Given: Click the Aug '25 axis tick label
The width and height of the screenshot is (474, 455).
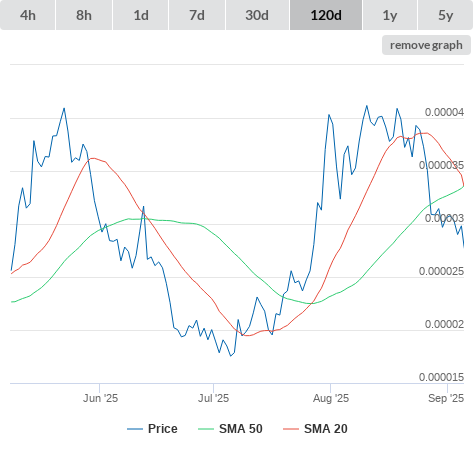Looking at the screenshot, I should 331,398.
